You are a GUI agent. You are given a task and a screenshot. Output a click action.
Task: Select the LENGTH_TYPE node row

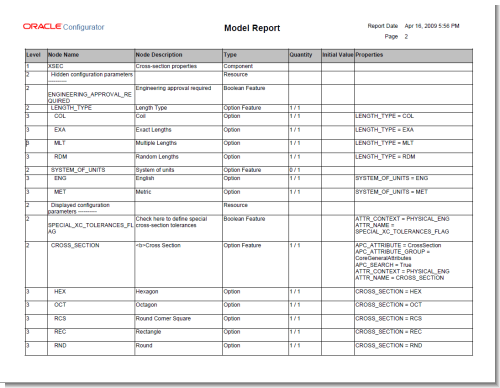click(249, 108)
